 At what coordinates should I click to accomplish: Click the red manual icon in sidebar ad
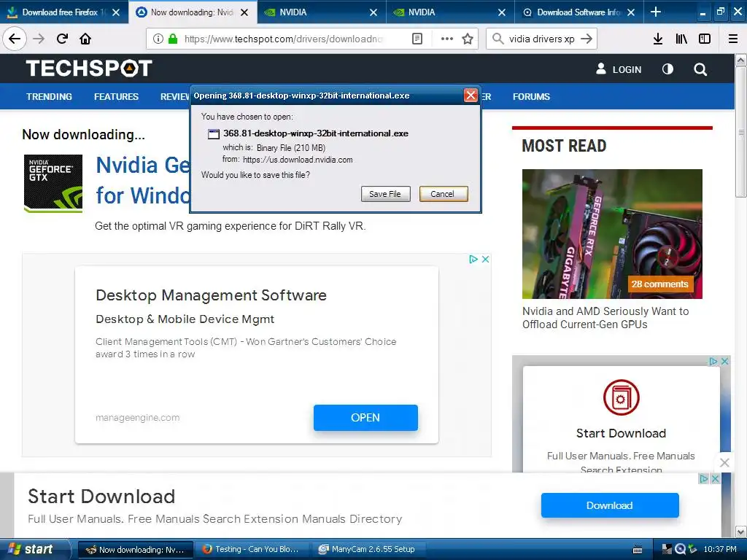click(622, 398)
